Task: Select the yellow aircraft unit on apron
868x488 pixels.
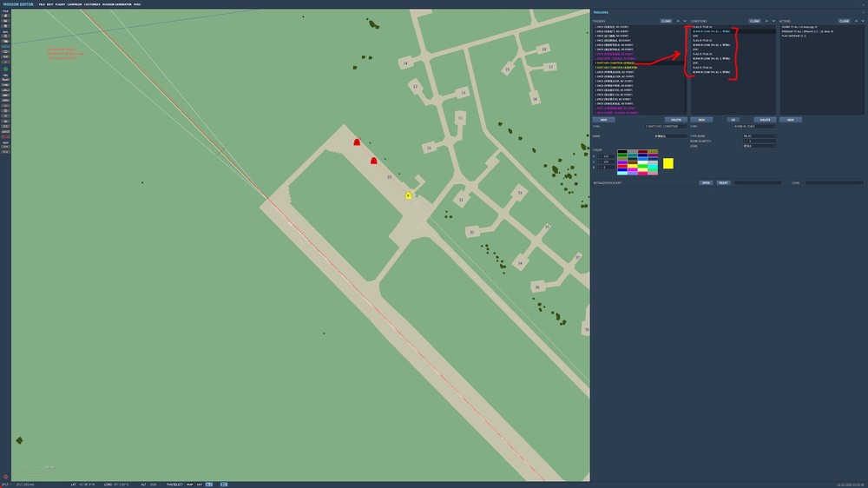Action: tap(409, 195)
